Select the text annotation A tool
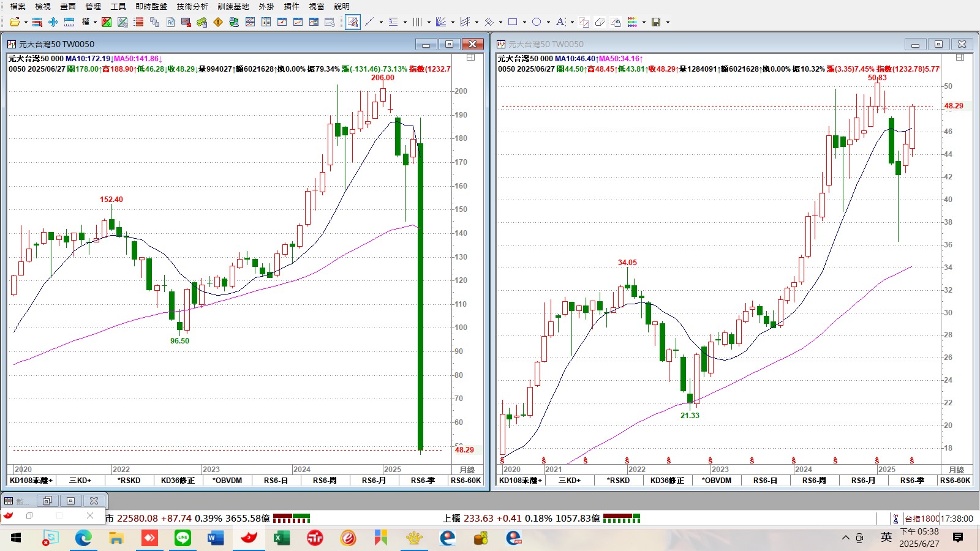The height and width of the screenshot is (551, 980). 560,22
